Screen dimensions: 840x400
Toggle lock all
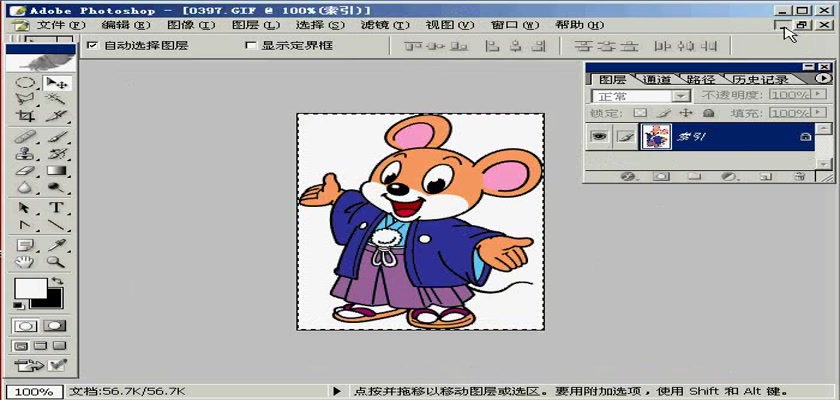pos(708,113)
